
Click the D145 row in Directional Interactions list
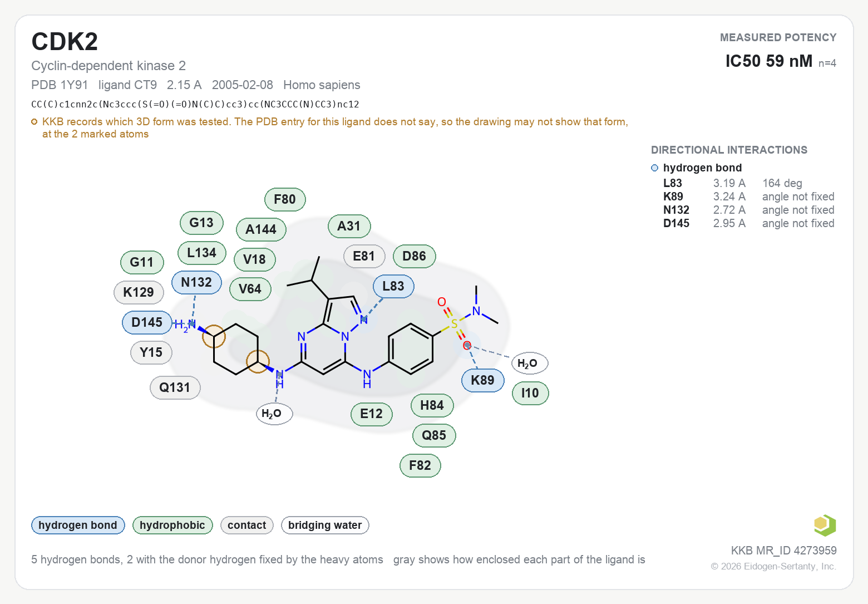(x=749, y=223)
